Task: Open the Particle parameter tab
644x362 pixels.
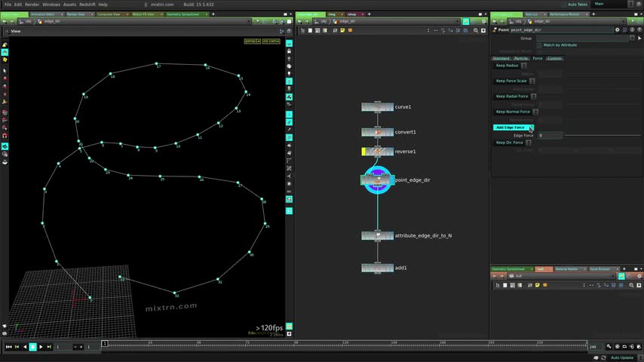Action: (521, 58)
